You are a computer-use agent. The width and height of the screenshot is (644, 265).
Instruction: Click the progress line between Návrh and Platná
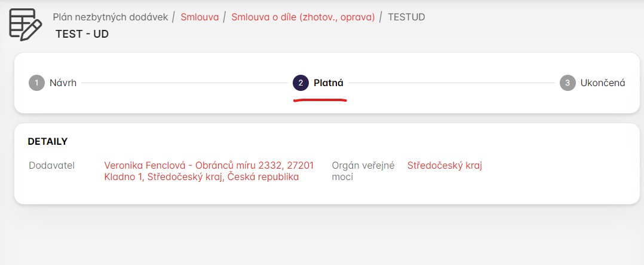click(x=184, y=83)
